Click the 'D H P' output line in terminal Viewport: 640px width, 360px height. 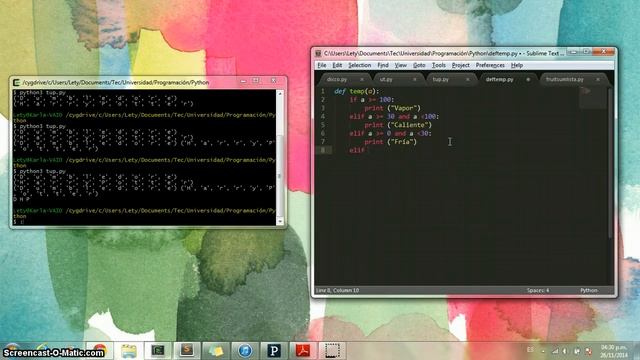tap(21, 200)
